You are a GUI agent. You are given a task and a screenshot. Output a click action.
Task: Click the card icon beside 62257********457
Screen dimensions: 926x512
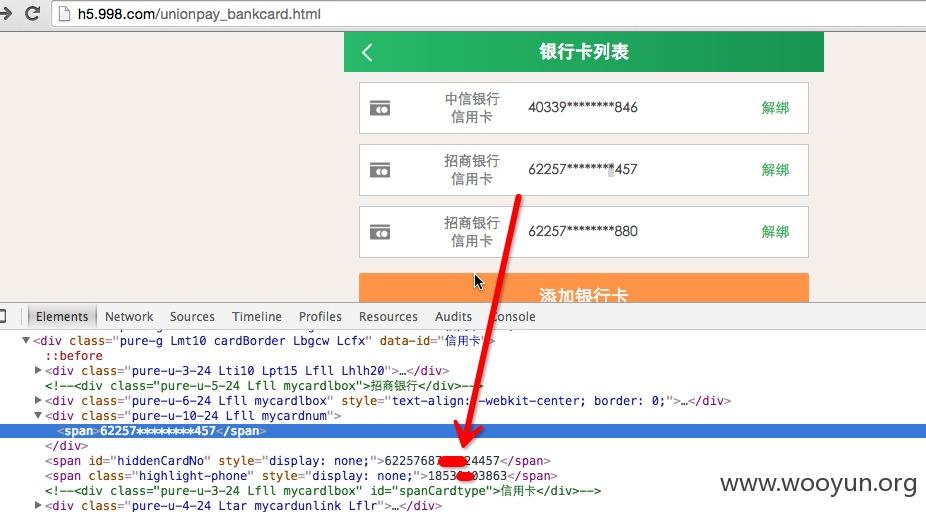(x=380, y=170)
